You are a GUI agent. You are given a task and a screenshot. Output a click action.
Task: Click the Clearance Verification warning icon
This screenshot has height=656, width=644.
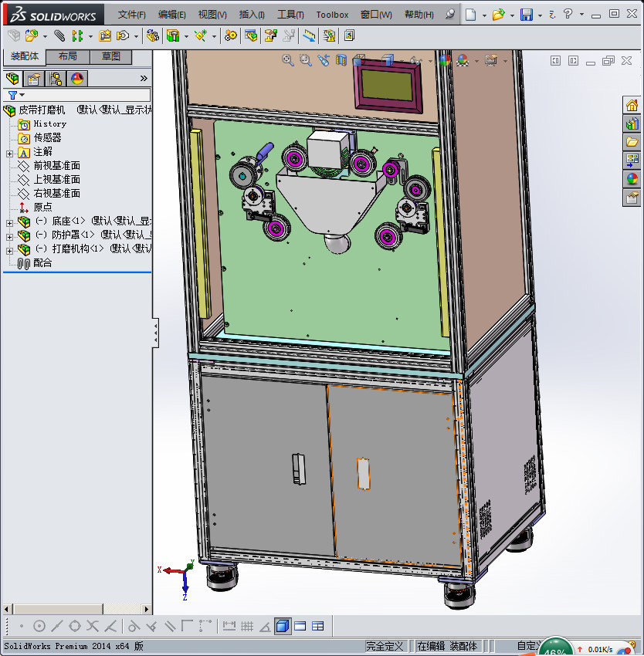click(329, 36)
